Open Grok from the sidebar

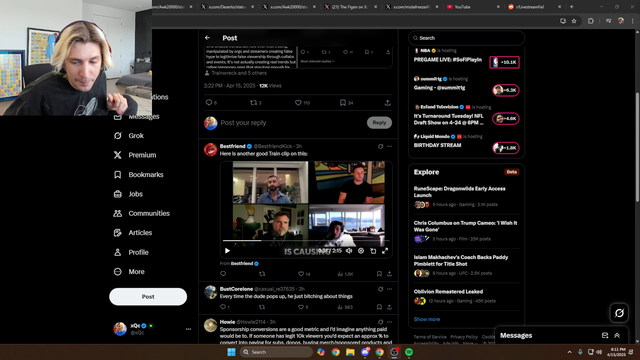click(129, 136)
